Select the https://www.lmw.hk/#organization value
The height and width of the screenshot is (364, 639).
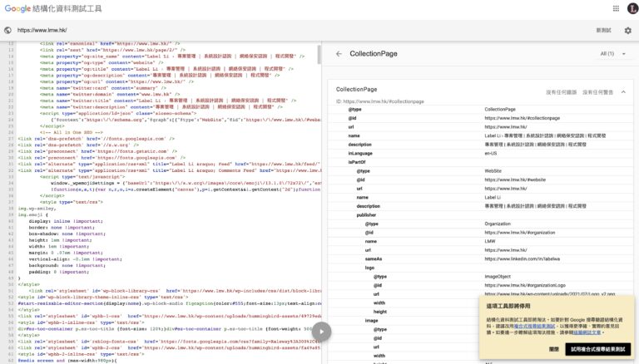point(519,233)
